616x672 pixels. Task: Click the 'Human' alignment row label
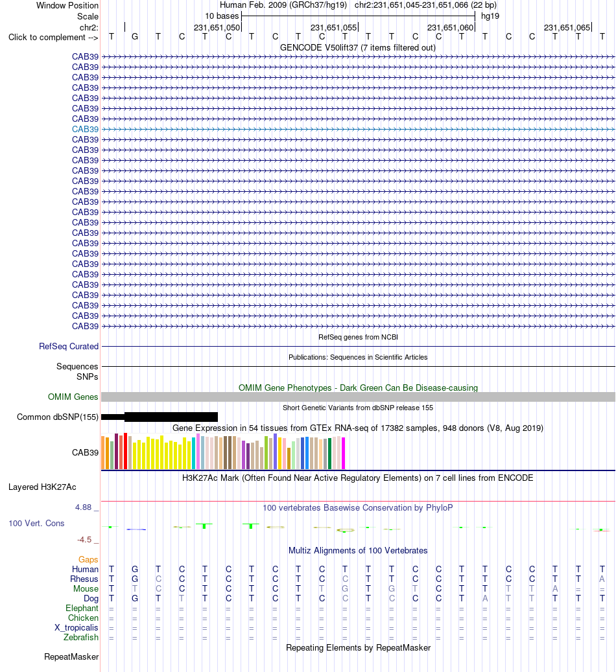[x=85, y=569]
